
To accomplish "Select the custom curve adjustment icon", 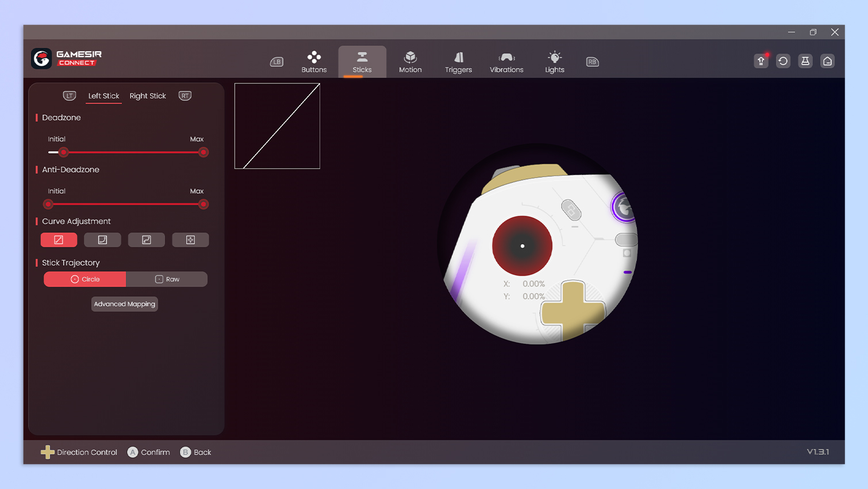I will coord(190,240).
